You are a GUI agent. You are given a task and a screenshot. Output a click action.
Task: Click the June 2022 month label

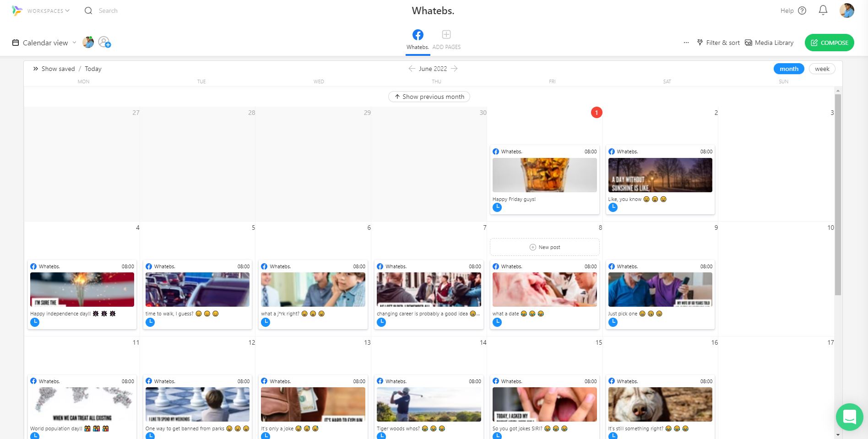[x=433, y=69]
